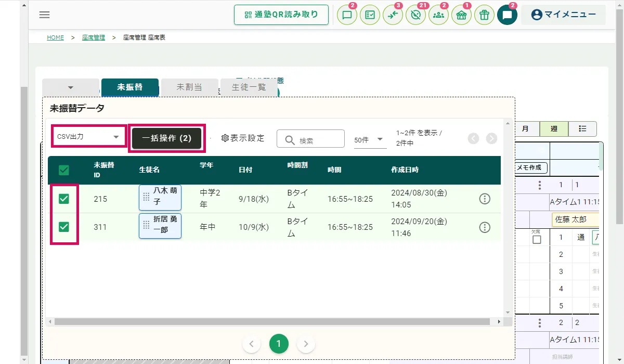The image size is (624, 364).
Task: Open the building icon with badge 1
Action: [461, 15]
